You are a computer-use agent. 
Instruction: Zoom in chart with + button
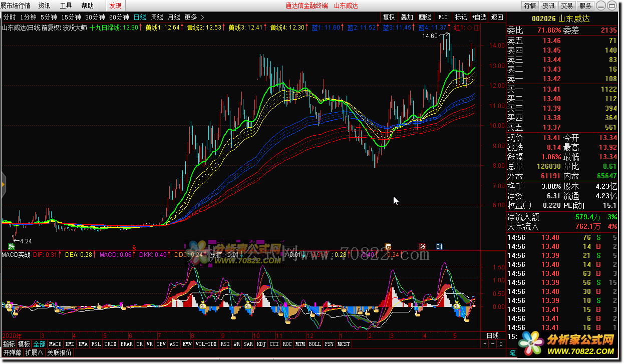pyautogui.click(x=485, y=344)
